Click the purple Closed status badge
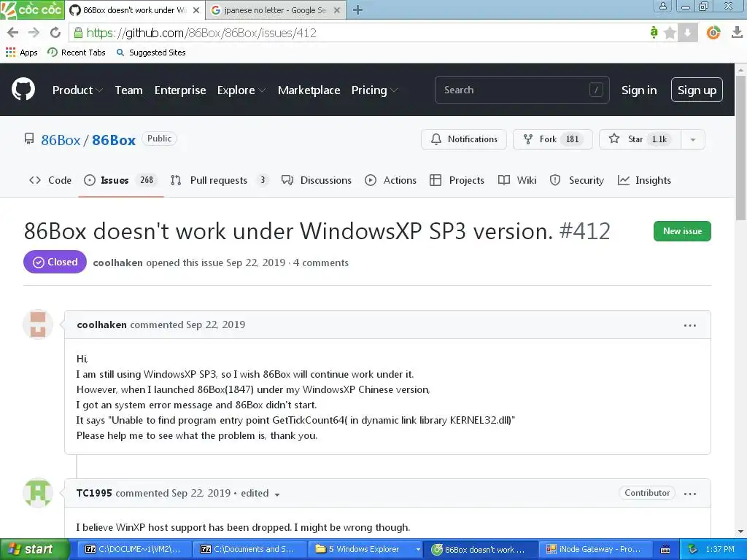The height and width of the screenshot is (560, 747). (55, 262)
